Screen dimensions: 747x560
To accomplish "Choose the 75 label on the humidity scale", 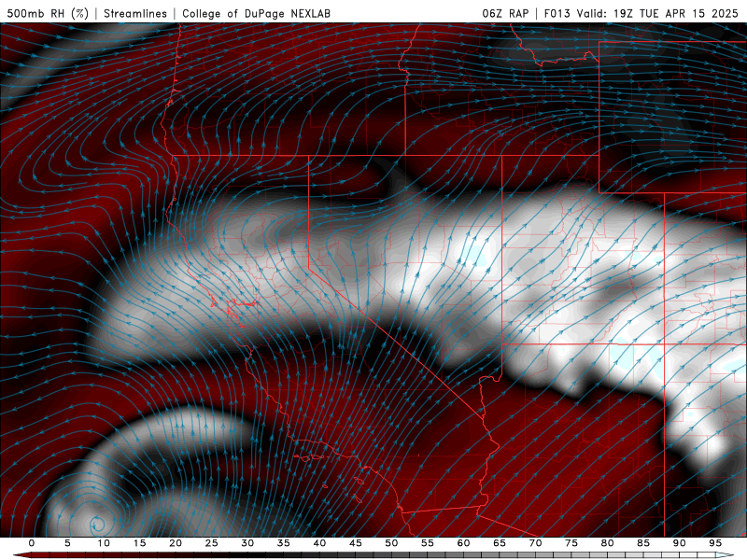I will click(x=571, y=543).
